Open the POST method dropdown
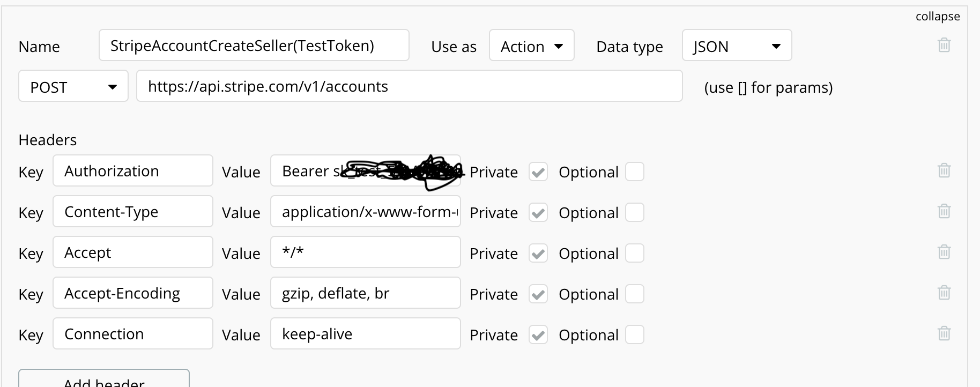 (x=73, y=86)
